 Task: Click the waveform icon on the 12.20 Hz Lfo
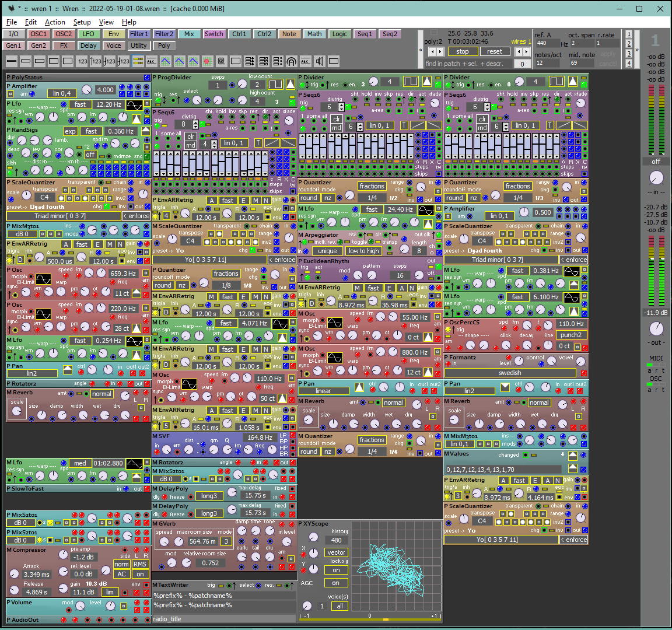135,104
